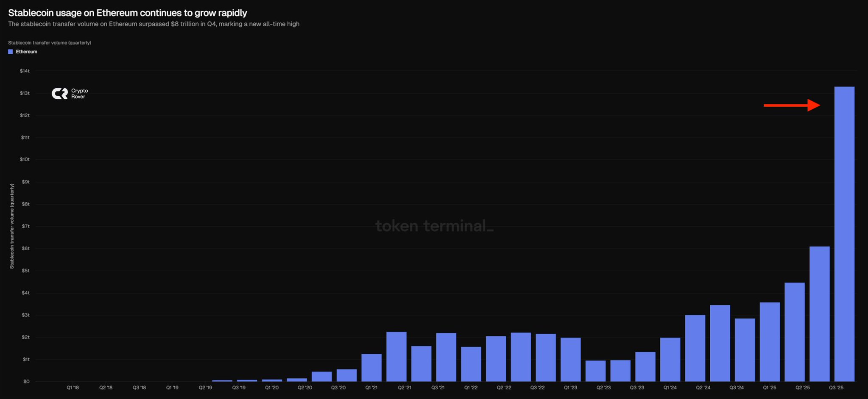Image resolution: width=868 pixels, height=399 pixels.
Task: Click the tallest bar reaching above $13t
Action: point(844,234)
